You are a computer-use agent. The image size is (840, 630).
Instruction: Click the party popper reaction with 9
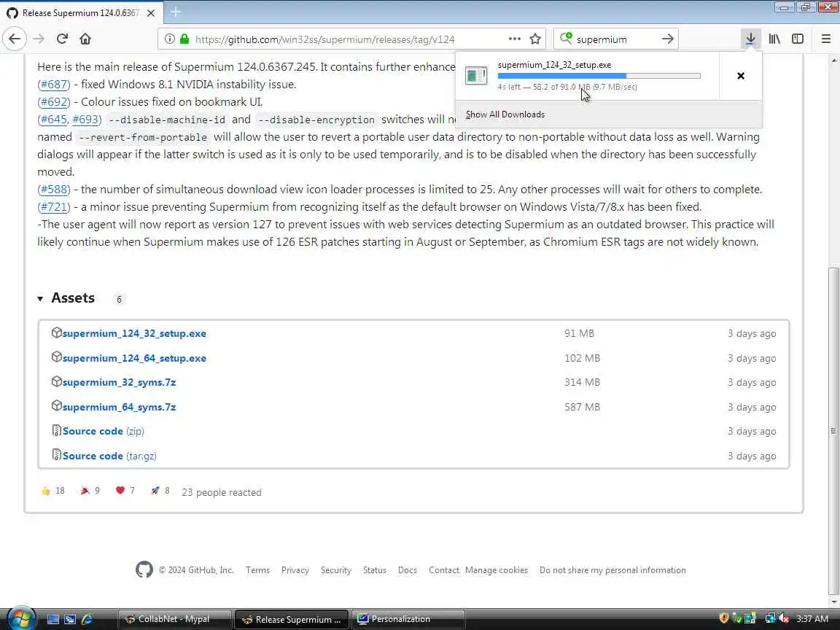point(90,491)
